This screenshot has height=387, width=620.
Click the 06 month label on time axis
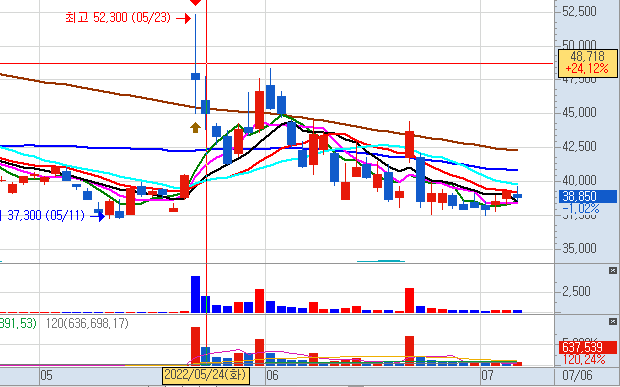point(272,375)
